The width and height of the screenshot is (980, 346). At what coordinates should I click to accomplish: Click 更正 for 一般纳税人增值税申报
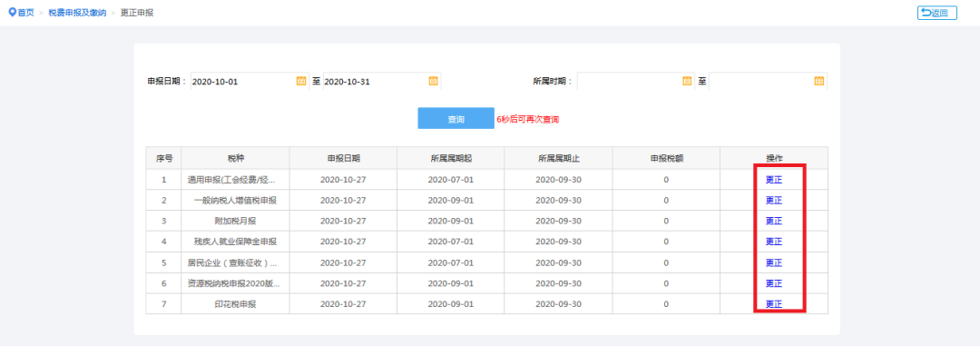[774, 200]
